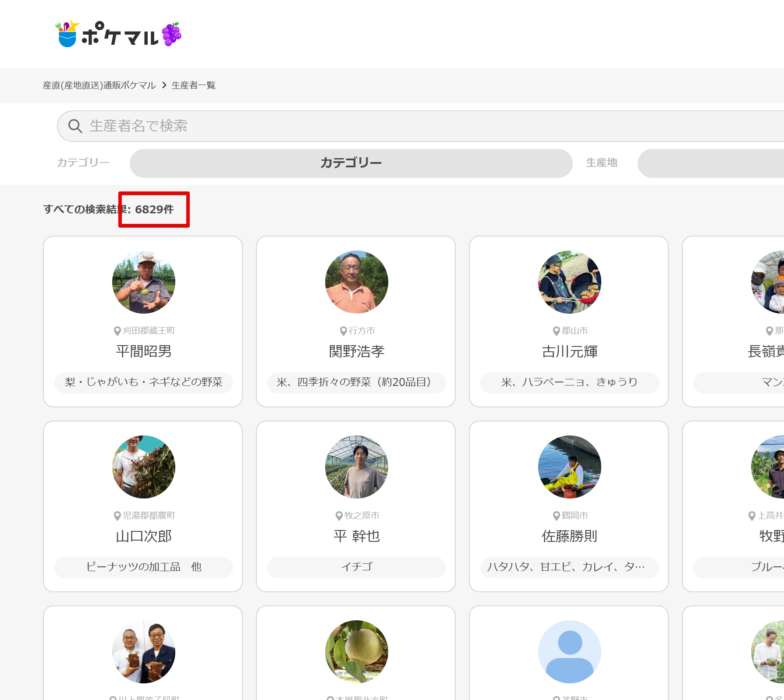Screen dimensions: 784x700
Task: Click location pin next to 牧之原市
Action: pyautogui.click(x=339, y=516)
